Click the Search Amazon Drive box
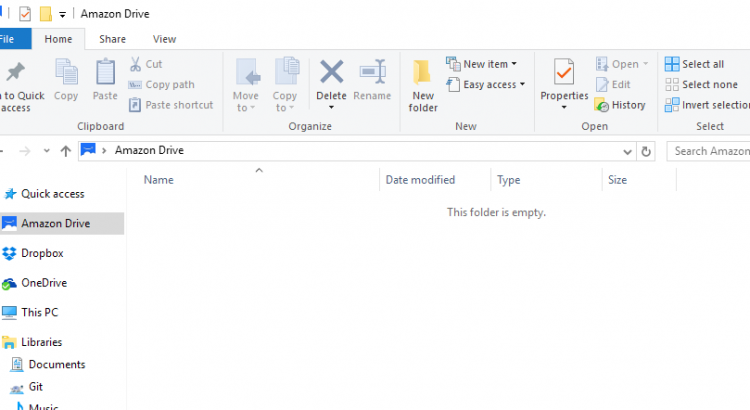 (x=709, y=151)
